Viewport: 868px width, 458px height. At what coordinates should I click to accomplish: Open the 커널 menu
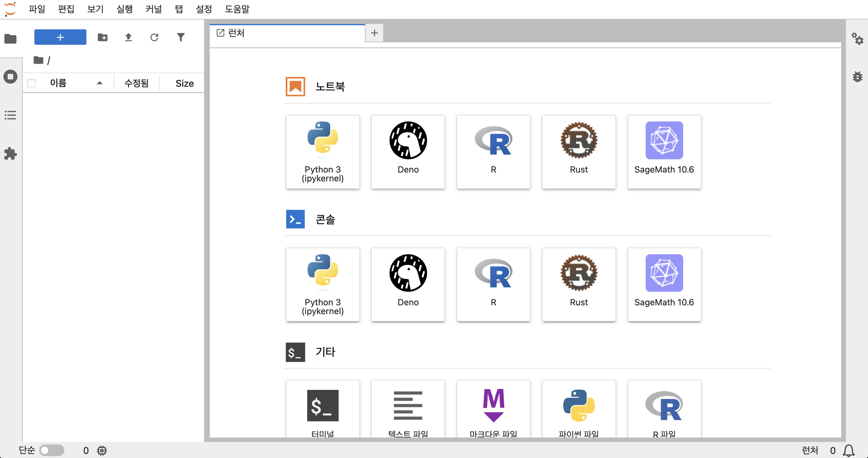click(x=154, y=9)
